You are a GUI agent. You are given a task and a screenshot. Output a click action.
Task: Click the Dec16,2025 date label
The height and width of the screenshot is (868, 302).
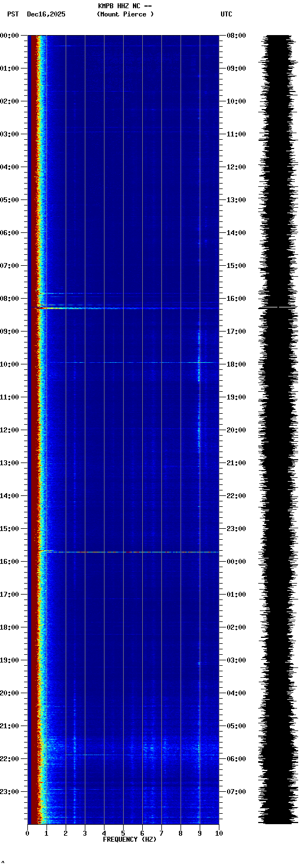pos(46,14)
